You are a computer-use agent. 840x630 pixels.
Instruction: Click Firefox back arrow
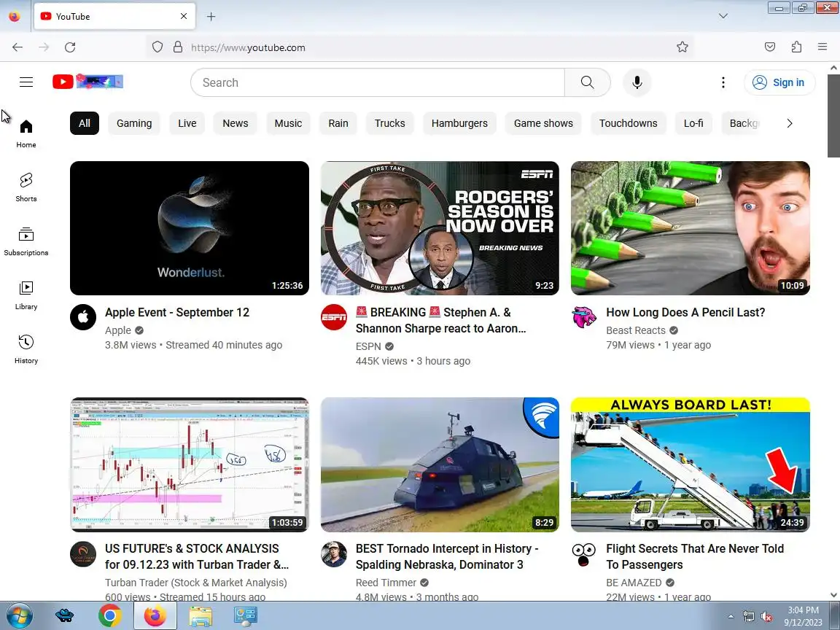[x=17, y=47]
